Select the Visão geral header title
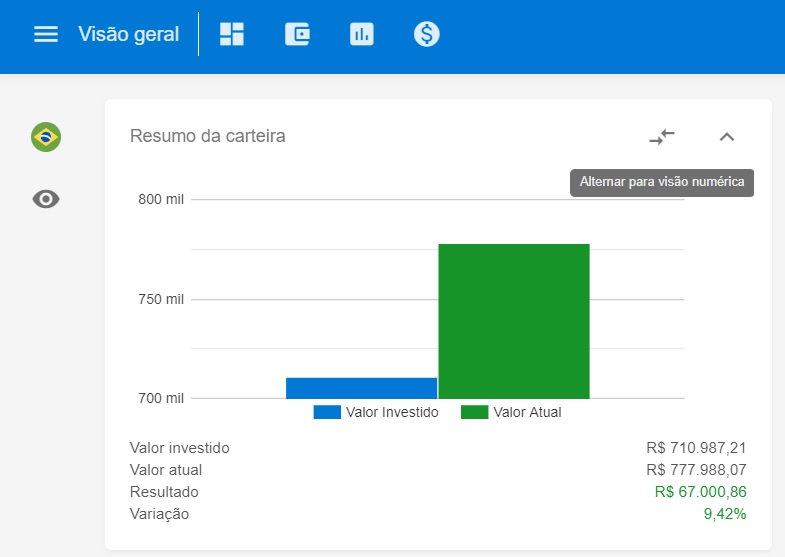This screenshot has height=557, width=785. (x=129, y=35)
